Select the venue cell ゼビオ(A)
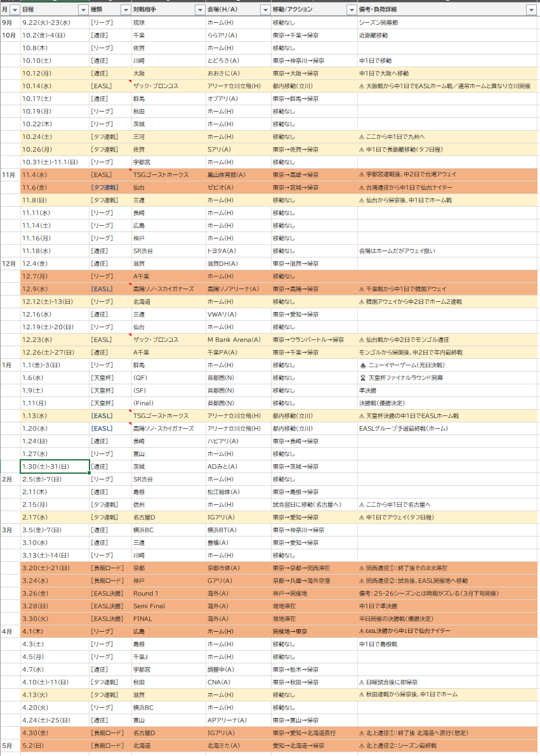 coord(239,188)
